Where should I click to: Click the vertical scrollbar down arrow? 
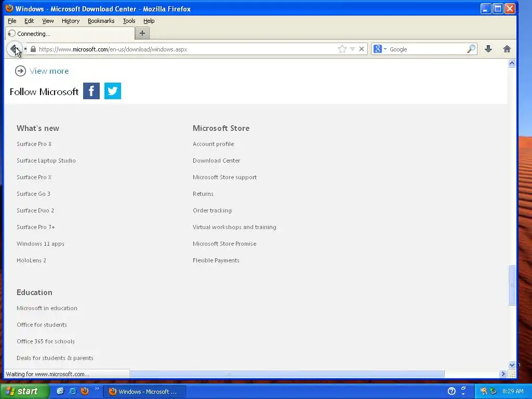512,365
